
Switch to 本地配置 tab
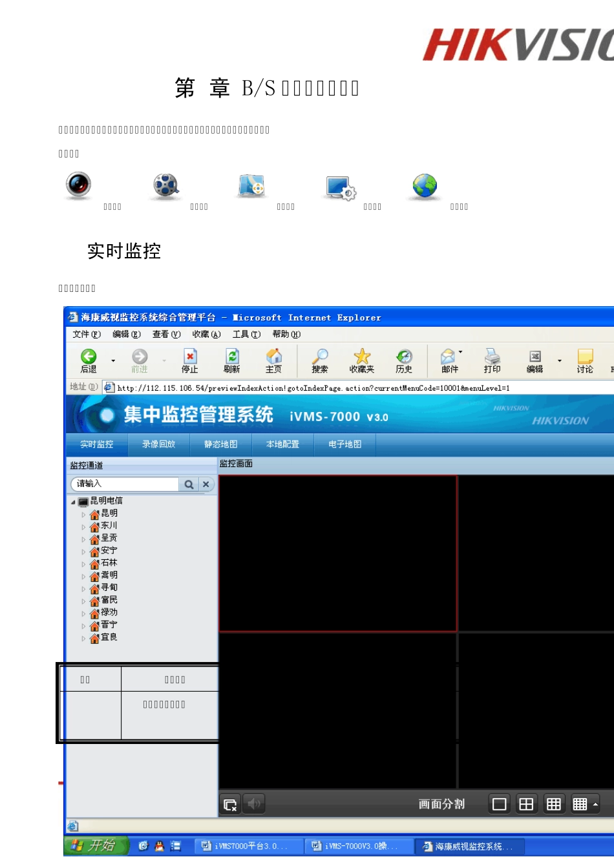(282, 444)
